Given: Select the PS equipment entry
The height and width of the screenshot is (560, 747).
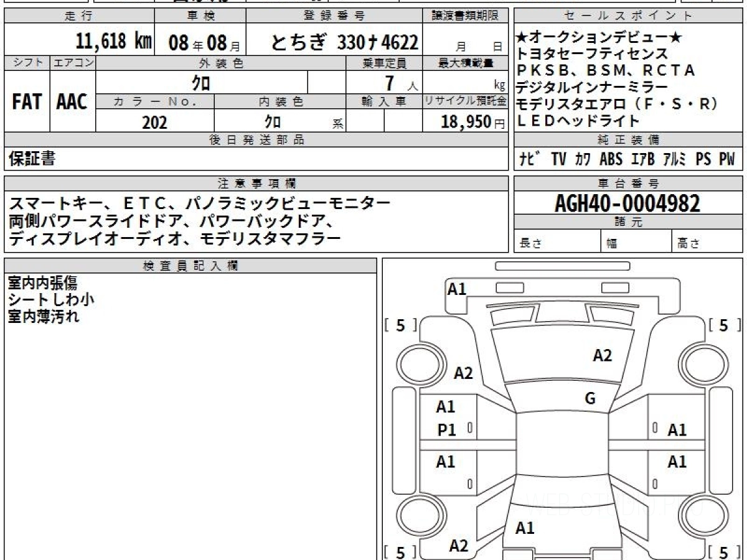Looking at the screenshot, I should [x=703, y=159].
